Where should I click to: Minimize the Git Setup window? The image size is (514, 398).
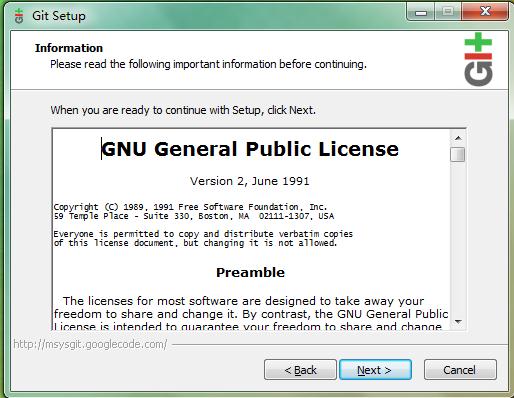pos(421,12)
